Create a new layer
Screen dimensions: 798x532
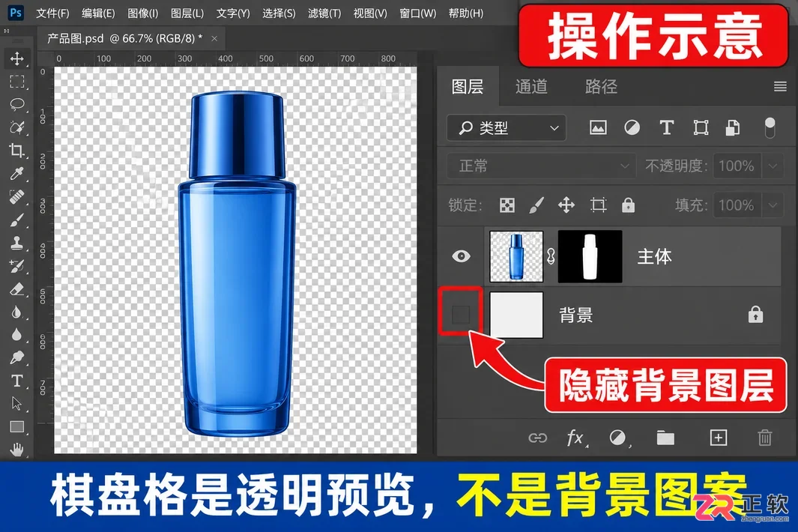(x=718, y=438)
